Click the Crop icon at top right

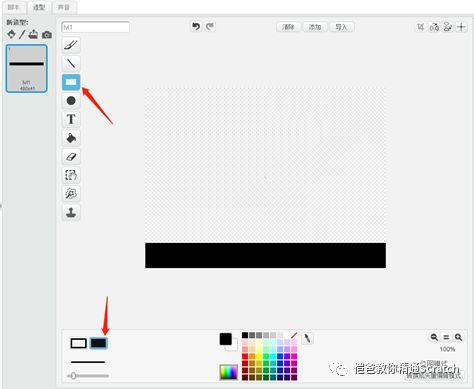[x=421, y=27]
